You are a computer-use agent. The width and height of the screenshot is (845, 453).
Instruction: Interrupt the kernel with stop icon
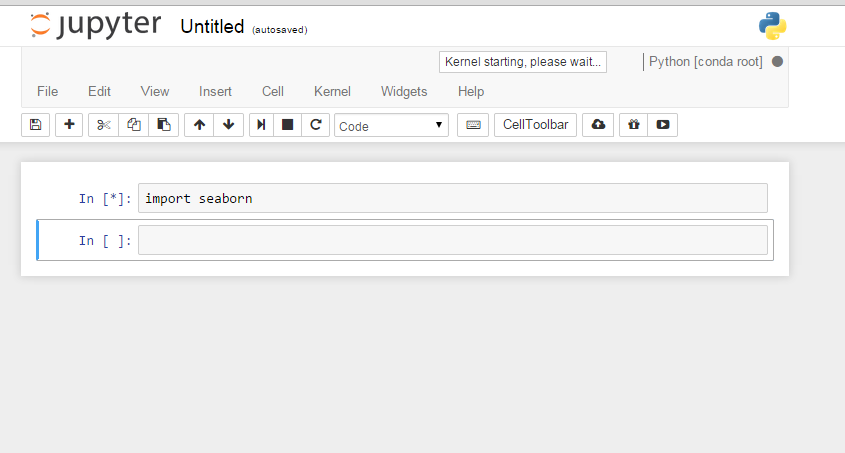tap(288, 125)
